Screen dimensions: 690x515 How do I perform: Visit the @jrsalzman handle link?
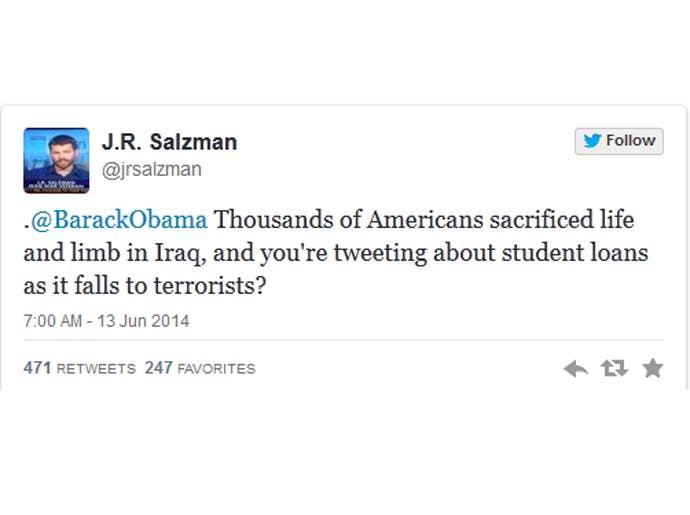point(151,169)
